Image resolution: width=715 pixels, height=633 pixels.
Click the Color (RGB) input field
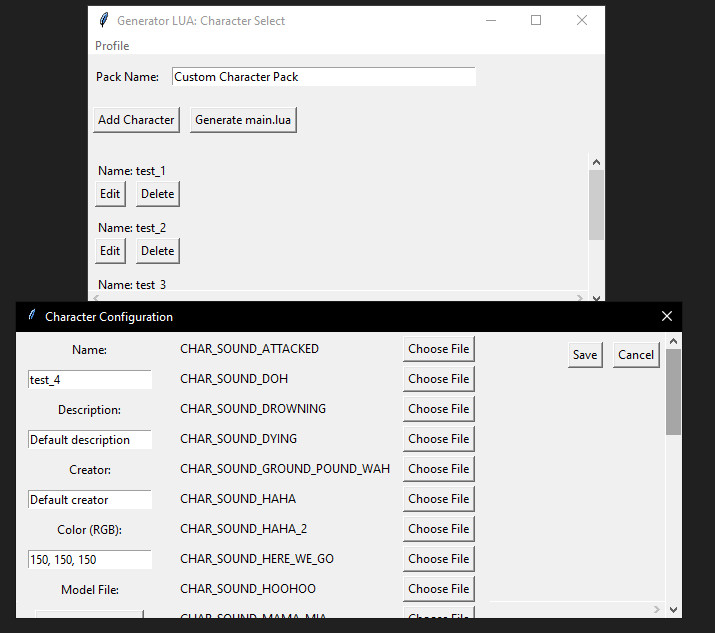89,560
